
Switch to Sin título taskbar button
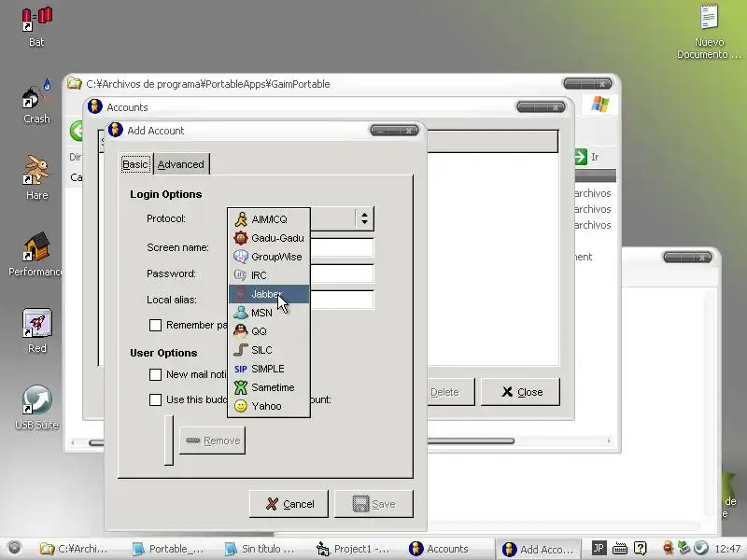point(261,549)
